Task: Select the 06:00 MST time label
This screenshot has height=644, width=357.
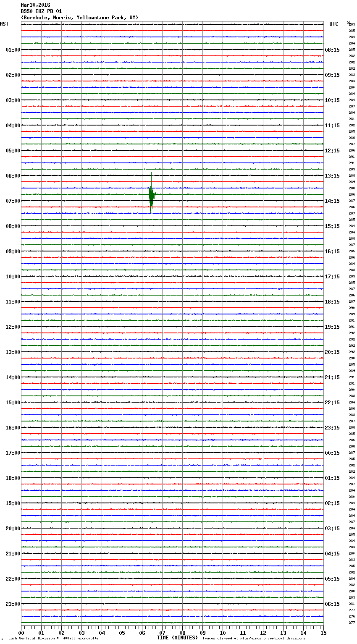Action: 13,176
